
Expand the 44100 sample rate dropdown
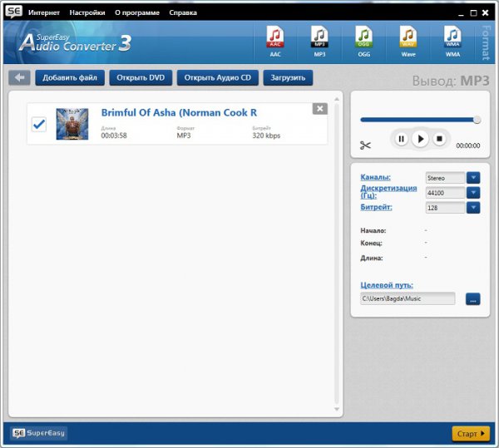pyautogui.click(x=473, y=192)
